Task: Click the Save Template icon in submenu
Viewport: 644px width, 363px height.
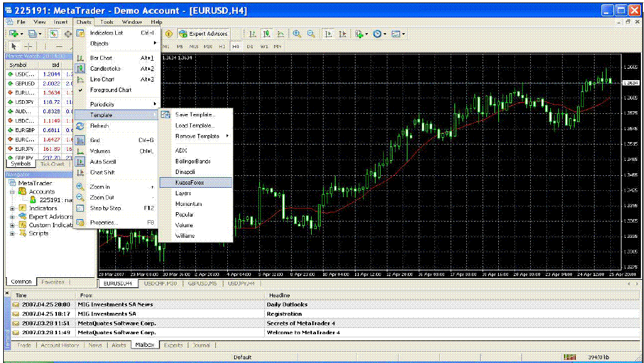Action: 166,115
